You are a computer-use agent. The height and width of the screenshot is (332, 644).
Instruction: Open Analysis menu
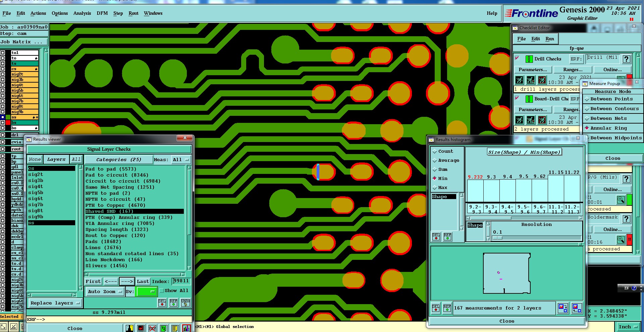82,13
